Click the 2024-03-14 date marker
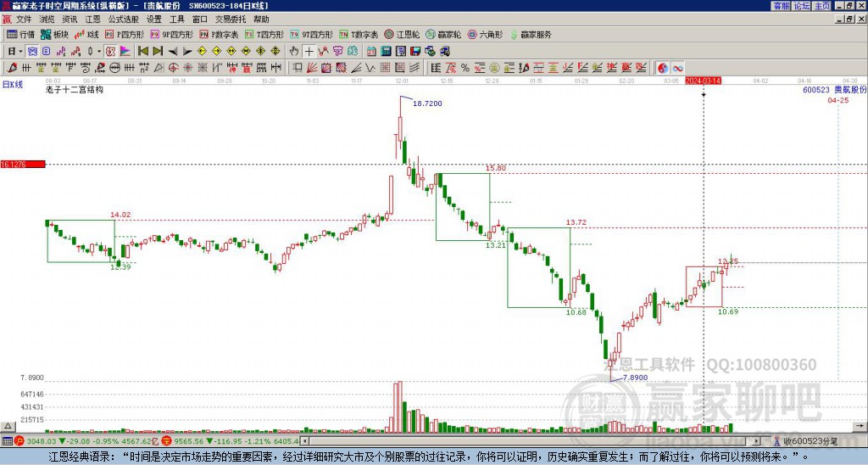The image size is (868, 465). pos(703,81)
